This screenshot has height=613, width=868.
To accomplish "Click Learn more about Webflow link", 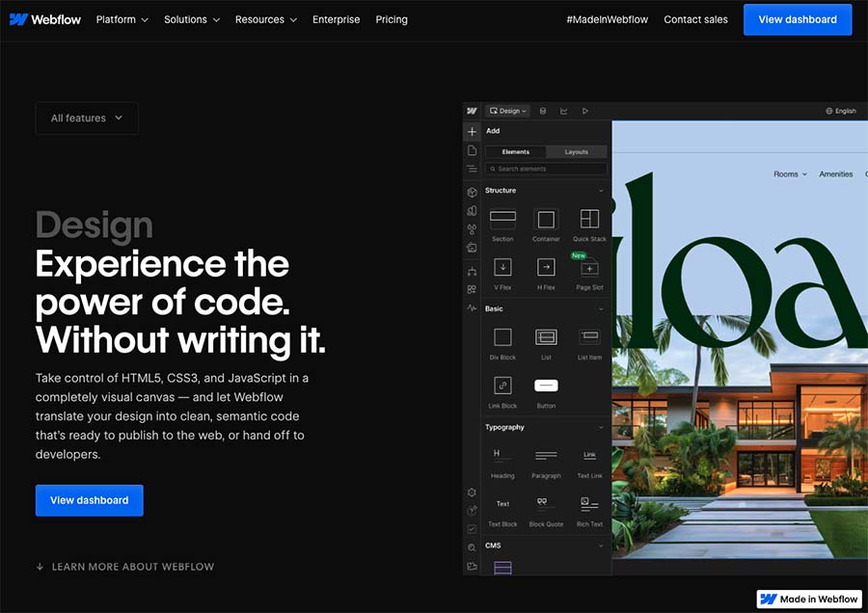I will pyautogui.click(x=125, y=567).
